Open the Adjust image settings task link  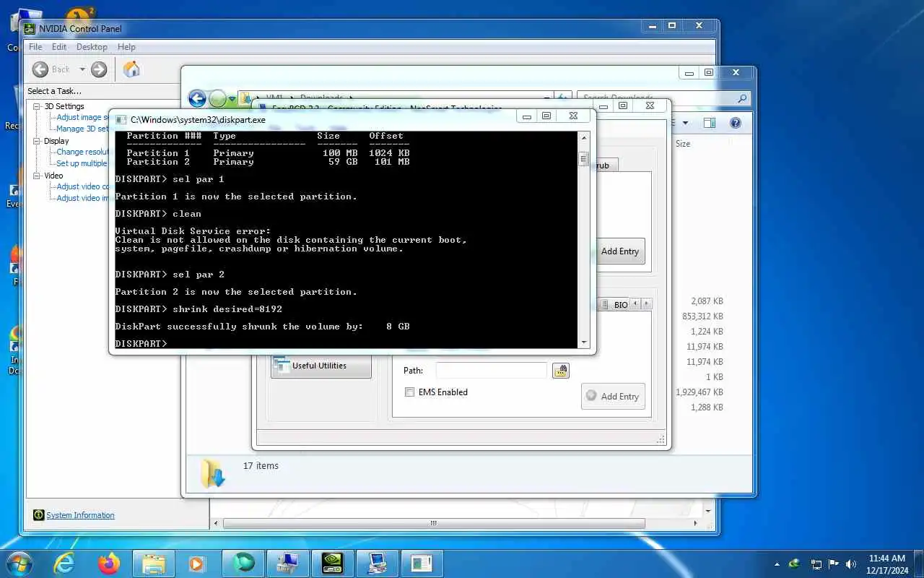(x=82, y=117)
